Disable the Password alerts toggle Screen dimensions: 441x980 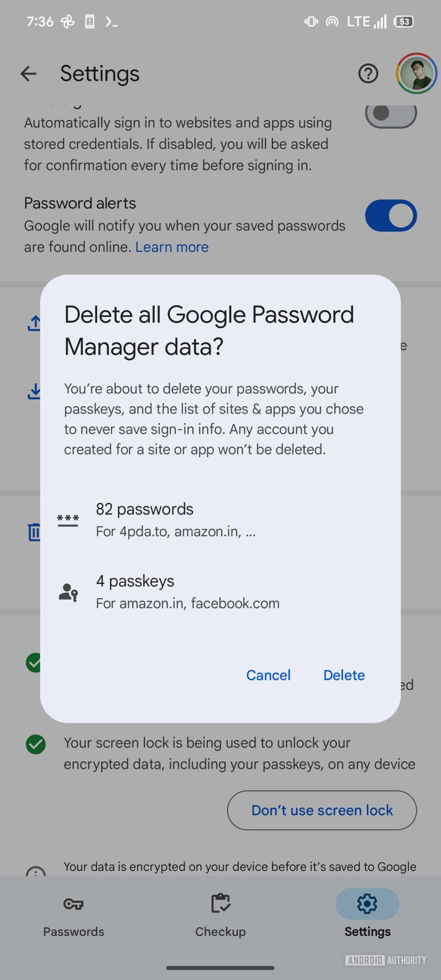coord(390,216)
